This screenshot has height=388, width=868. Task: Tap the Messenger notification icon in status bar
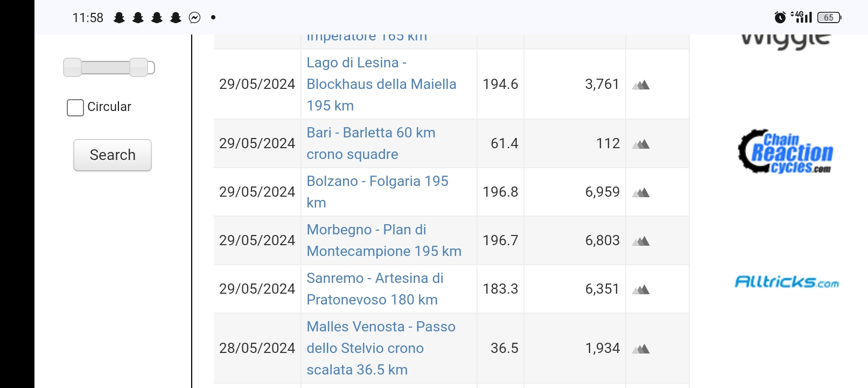coord(194,18)
